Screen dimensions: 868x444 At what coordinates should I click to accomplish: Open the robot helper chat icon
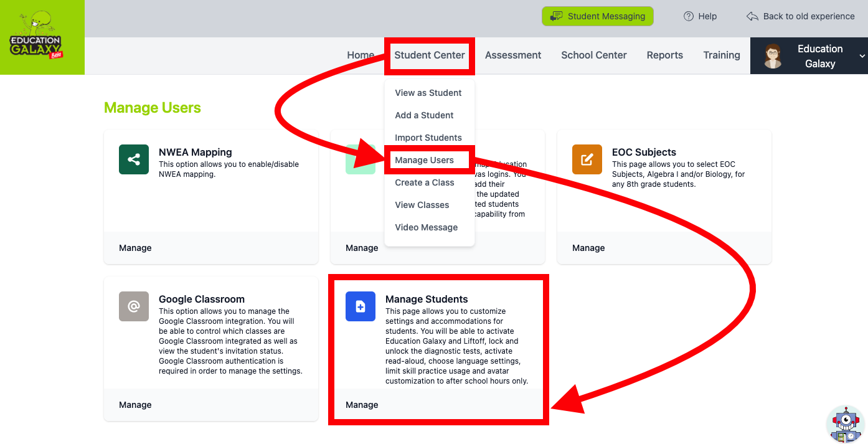(x=846, y=425)
